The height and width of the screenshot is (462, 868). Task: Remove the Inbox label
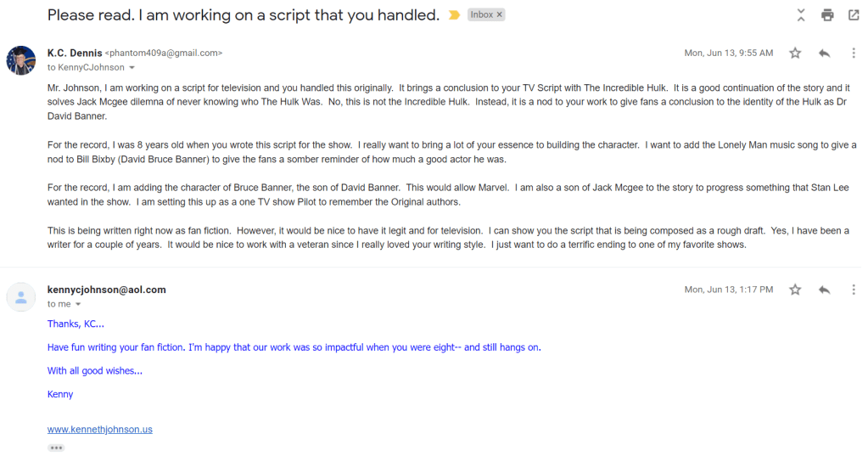click(x=500, y=15)
